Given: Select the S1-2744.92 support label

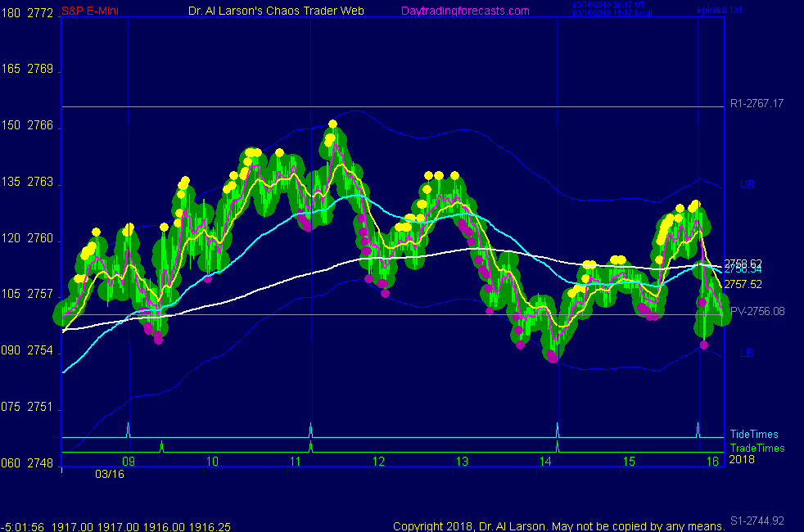Looking at the screenshot, I should click(x=757, y=521).
